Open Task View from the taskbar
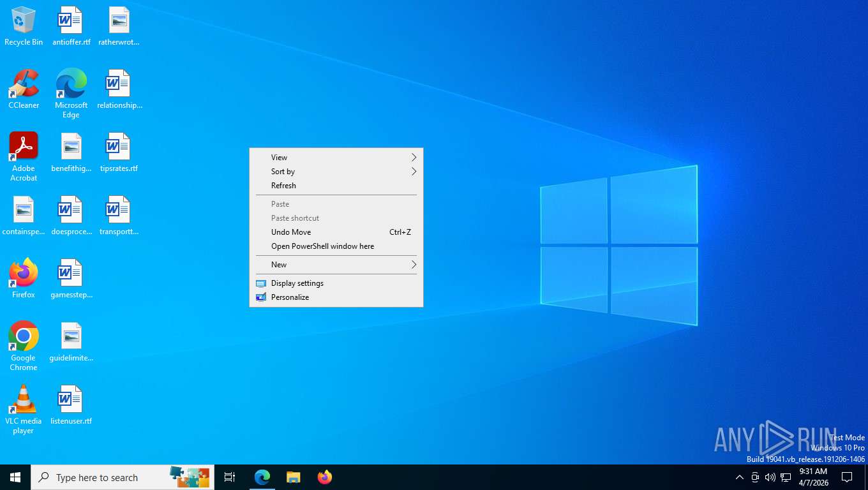 pos(230,477)
